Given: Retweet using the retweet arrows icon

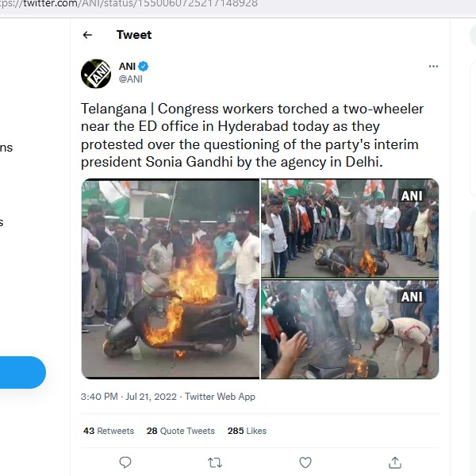Looking at the screenshot, I should (215, 462).
